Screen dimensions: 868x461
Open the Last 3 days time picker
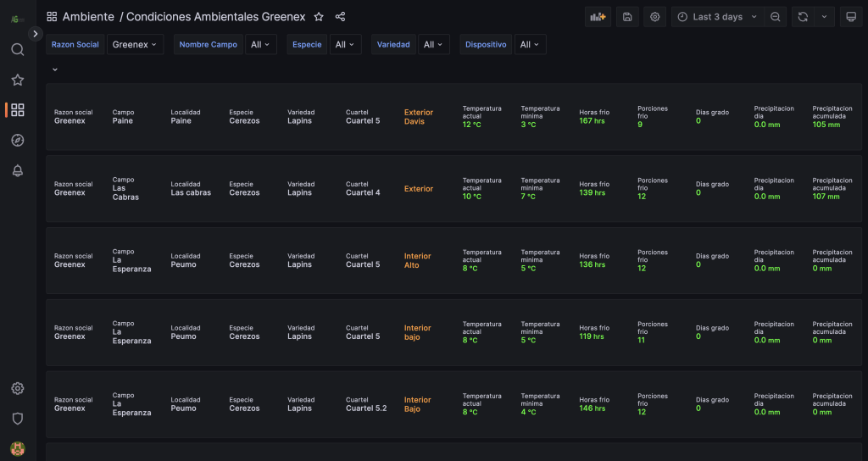(x=716, y=17)
